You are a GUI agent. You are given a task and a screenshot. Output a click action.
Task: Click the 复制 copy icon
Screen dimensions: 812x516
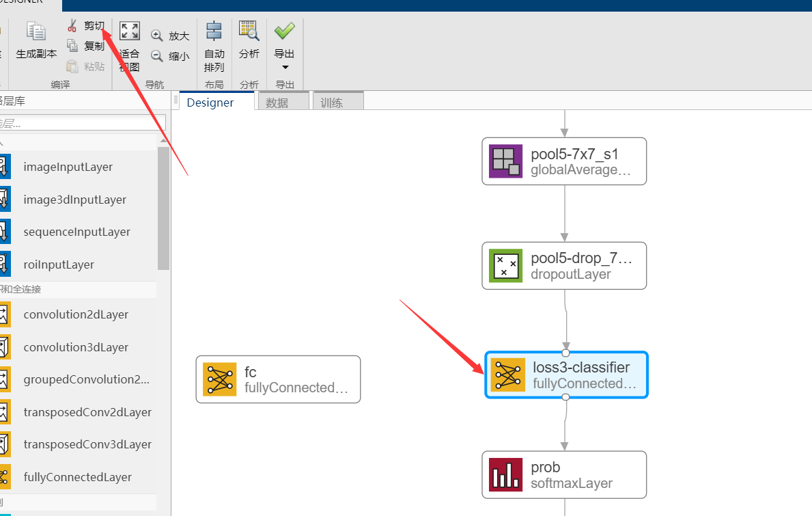tap(72, 46)
